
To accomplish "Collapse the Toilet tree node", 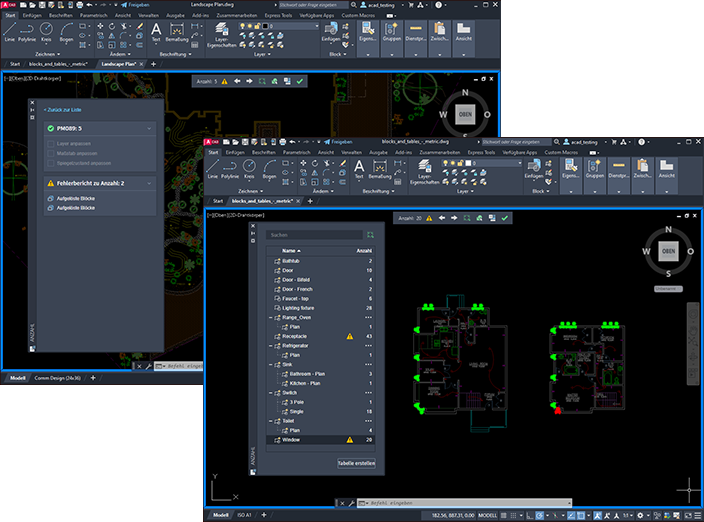I will coord(271,421).
